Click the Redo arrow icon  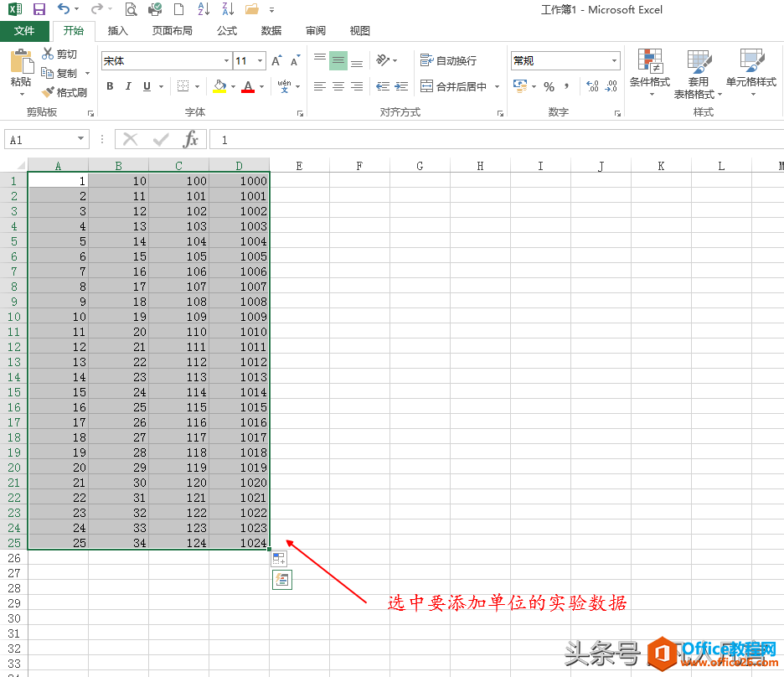(x=97, y=8)
